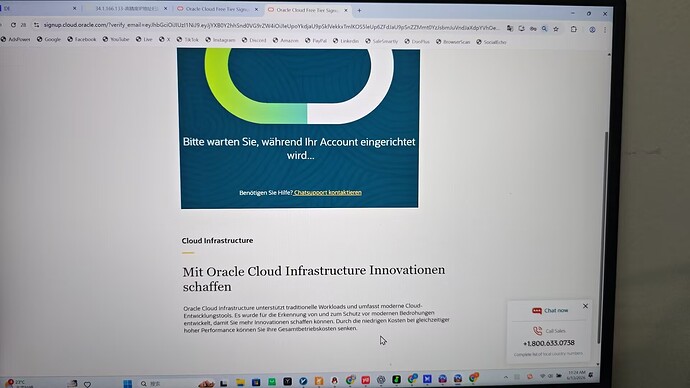Click the Chatsupport kontaktieren link
690x388 pixels.
click(x=328, y=192)
